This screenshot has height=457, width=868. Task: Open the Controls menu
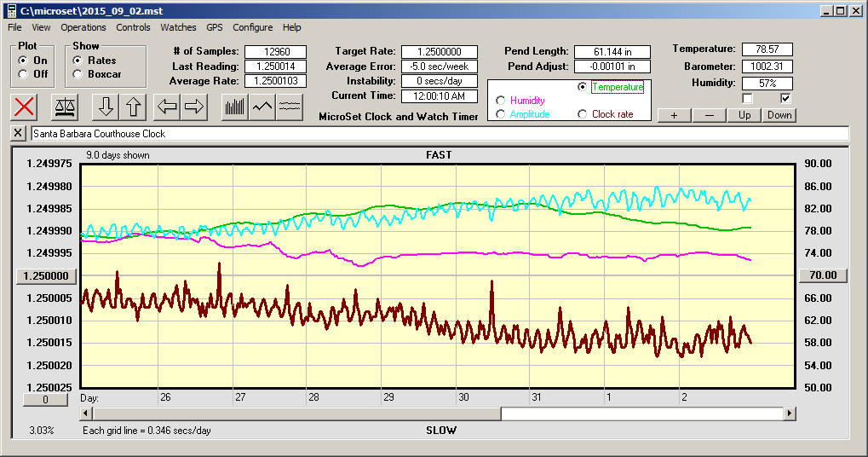[133, 27]
